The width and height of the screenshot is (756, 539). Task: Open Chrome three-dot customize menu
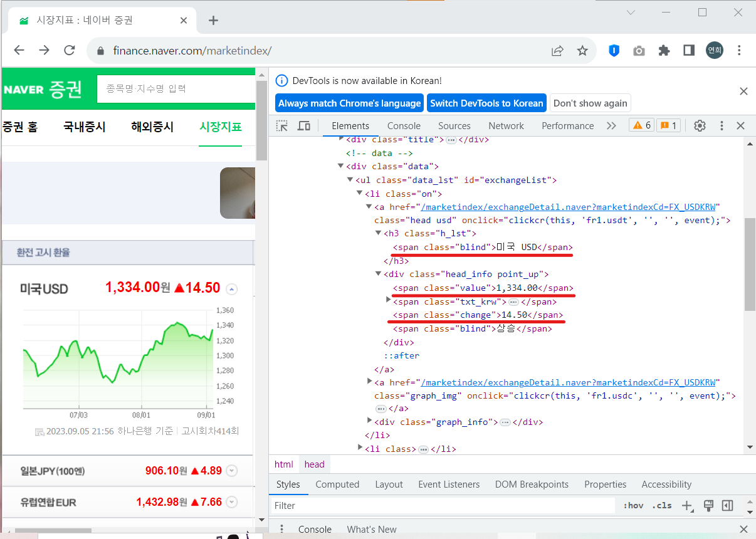coord(740,51)
